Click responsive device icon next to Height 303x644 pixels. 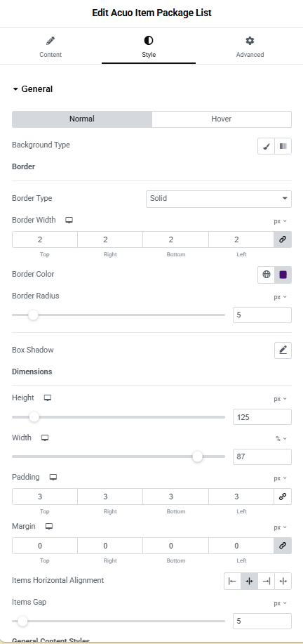pos(48,398)
